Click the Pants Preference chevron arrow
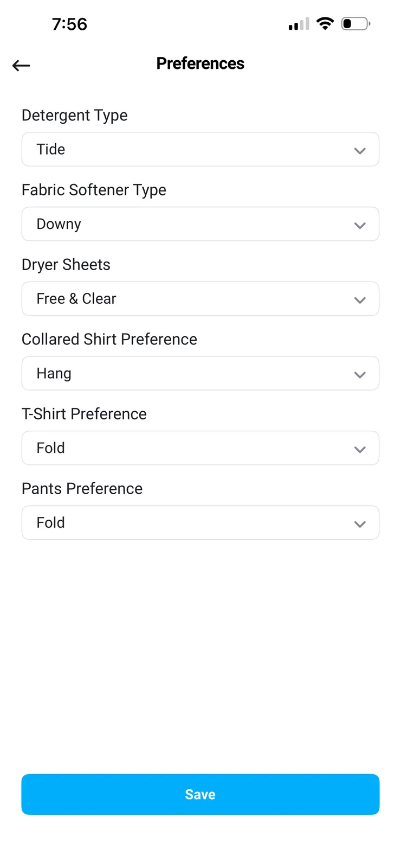The width and height of the screenshot is (401, 868). coord(360,524)
